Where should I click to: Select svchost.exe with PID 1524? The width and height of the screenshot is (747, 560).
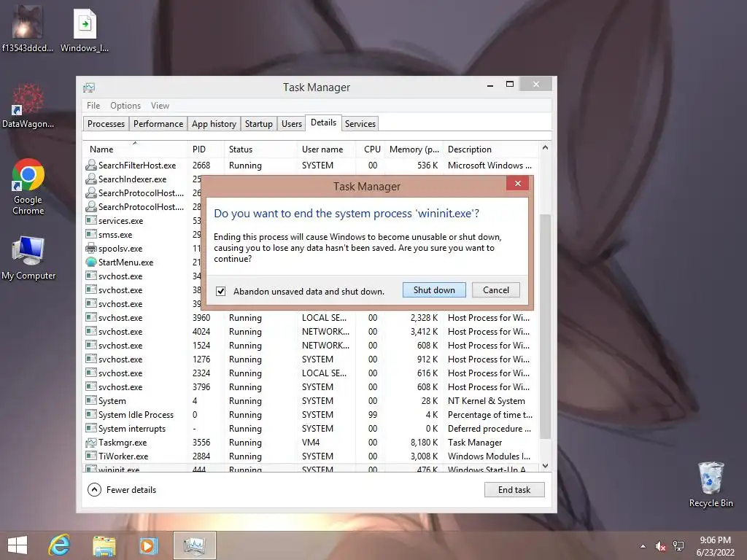pyautogui.click(x=311, y=345)
